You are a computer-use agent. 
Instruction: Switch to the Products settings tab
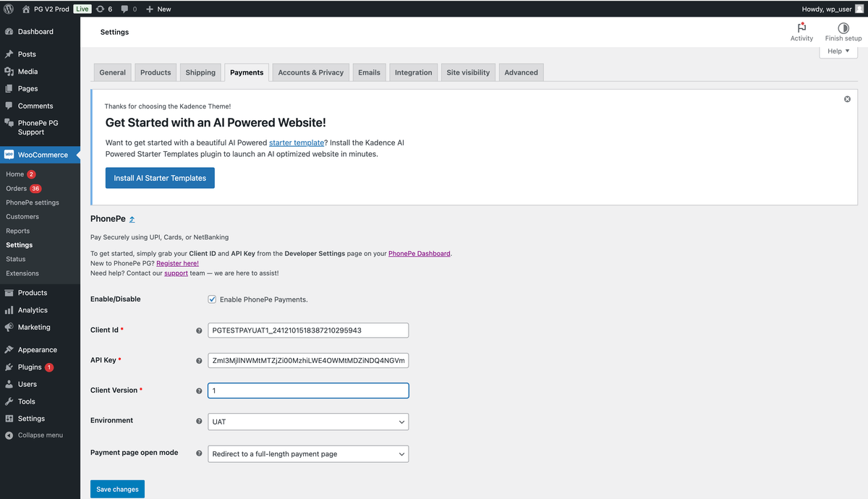(156, 72)
